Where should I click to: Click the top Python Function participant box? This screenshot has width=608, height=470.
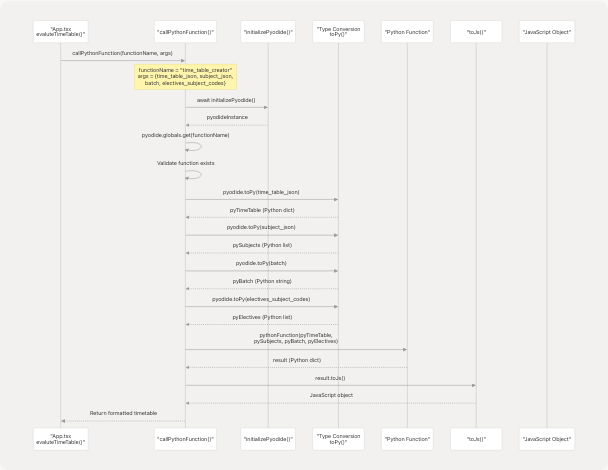coord(407,31)
